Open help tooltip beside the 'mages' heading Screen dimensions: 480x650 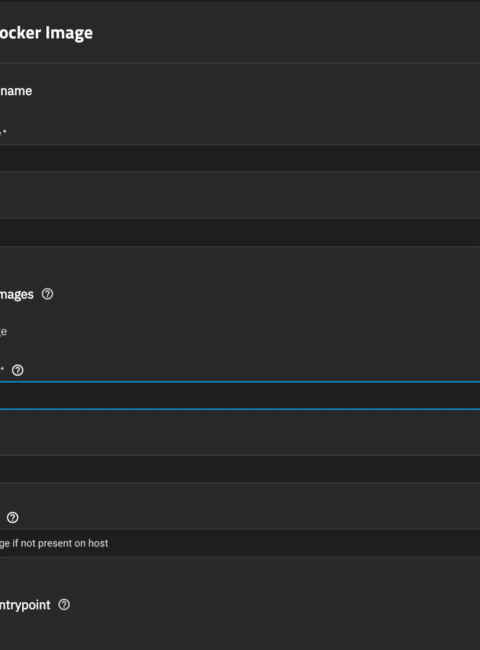pos(47,294)
